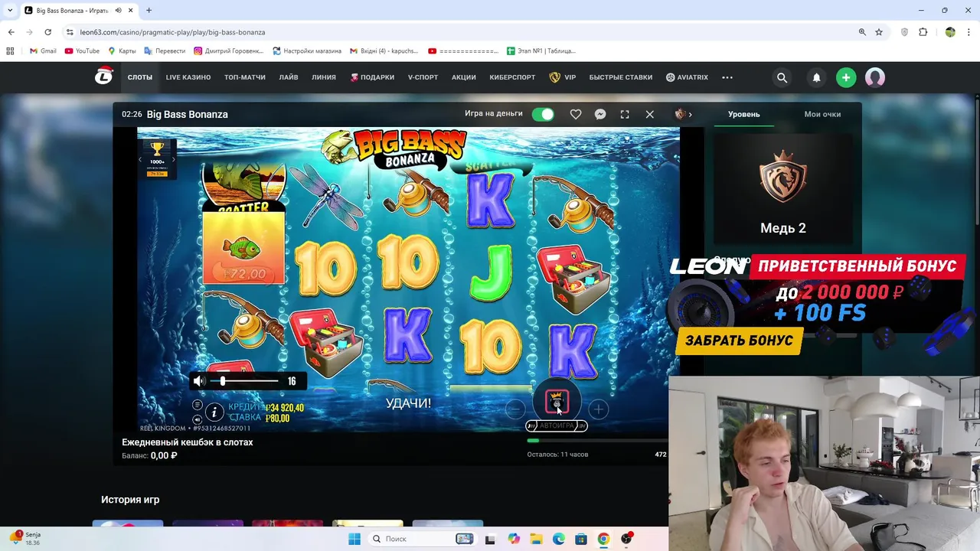Click the 'Ежедневный кешбэк в слотах' text
Image resolution: width=980 pixels, height=551 pixels.
pyautogui.click(x=188, y=442)
